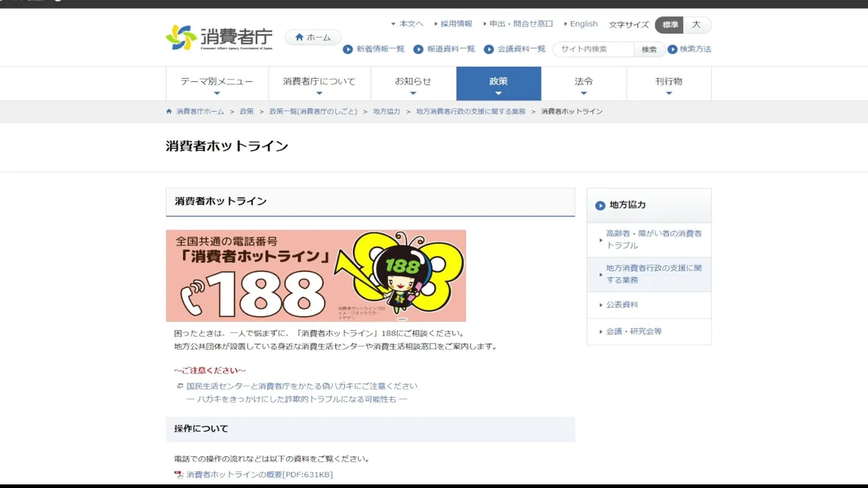
Task: Click the circle arrow icon beside 地方協力
Action: pyautogui.click(x=600, y=205)
